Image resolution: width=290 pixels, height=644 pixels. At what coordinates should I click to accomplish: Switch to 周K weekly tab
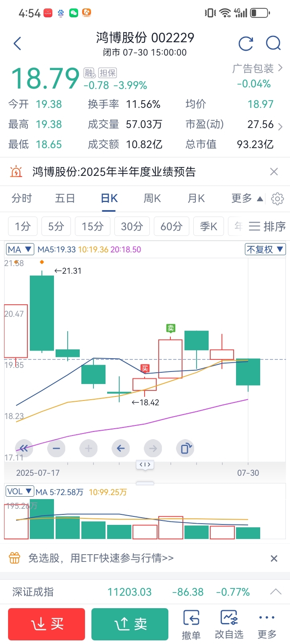click(x=152, y=198)
